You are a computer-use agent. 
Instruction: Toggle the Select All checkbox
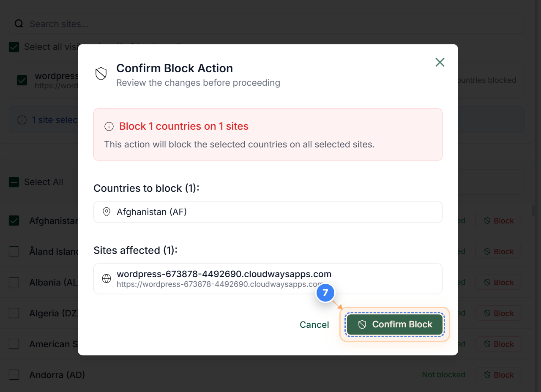pyautogui.click(x=14, y=182)
